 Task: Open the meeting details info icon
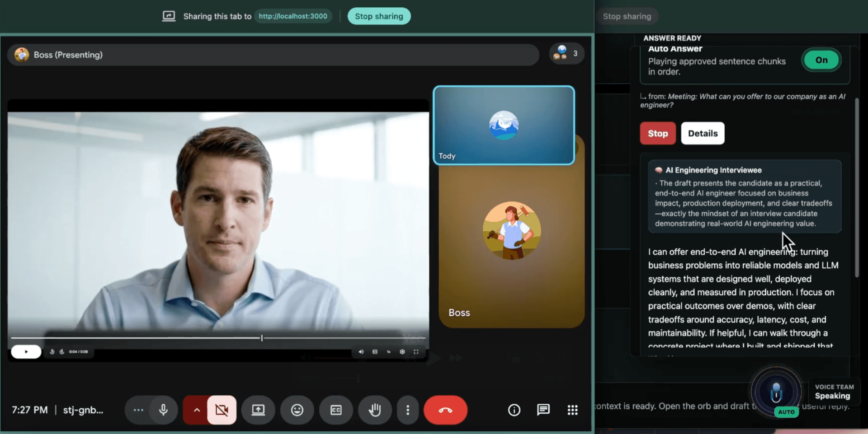[514, 410]
